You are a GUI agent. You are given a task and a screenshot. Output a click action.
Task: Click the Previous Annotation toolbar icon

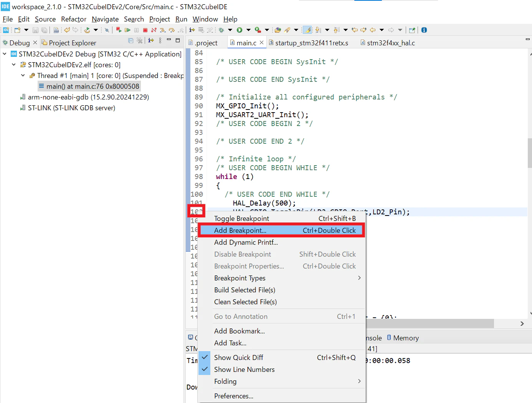click(x=336, y=30)
